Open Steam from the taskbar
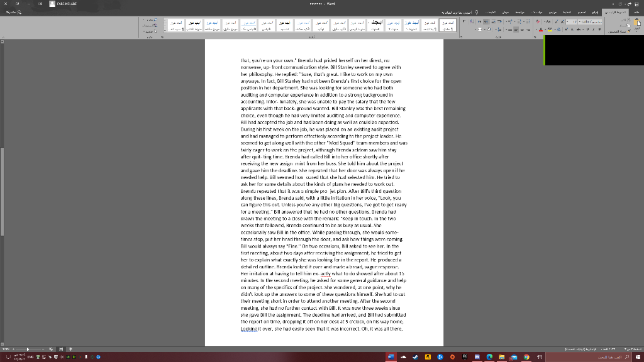The height and width of the screenshot is (362, 644). [x=415, y=357]
